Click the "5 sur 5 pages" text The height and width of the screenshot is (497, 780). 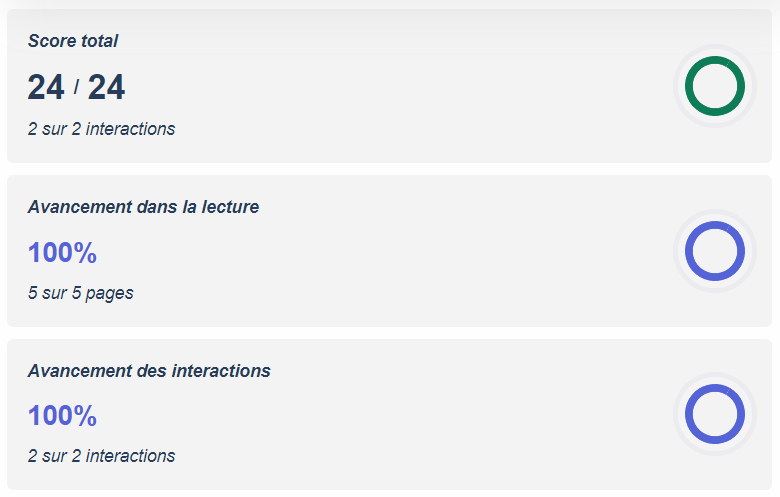[x=81, y=293]
